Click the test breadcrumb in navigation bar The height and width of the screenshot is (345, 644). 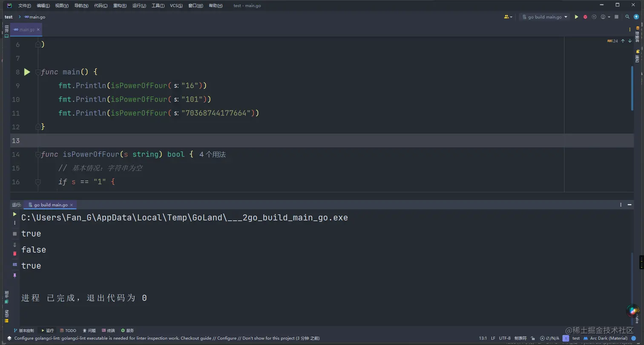click(9, 17)
